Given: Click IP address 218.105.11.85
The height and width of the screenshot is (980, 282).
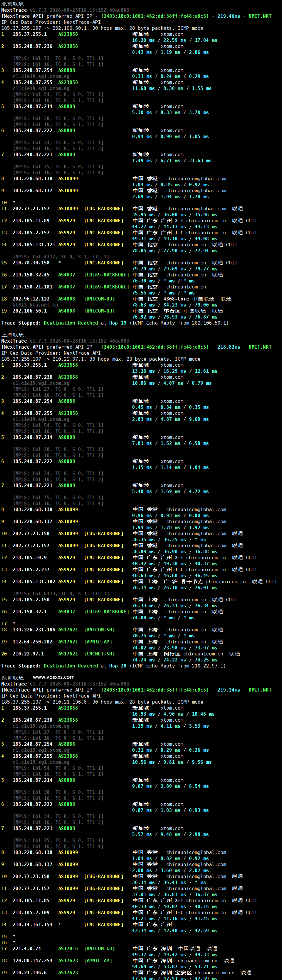Looking at the screenshot, I should (x=31, y=901).
